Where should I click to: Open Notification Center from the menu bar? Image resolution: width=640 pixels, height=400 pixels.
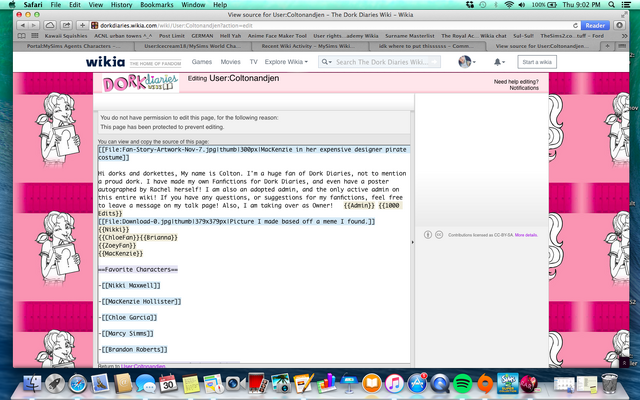pyautogui.click(x=626, y=5)
